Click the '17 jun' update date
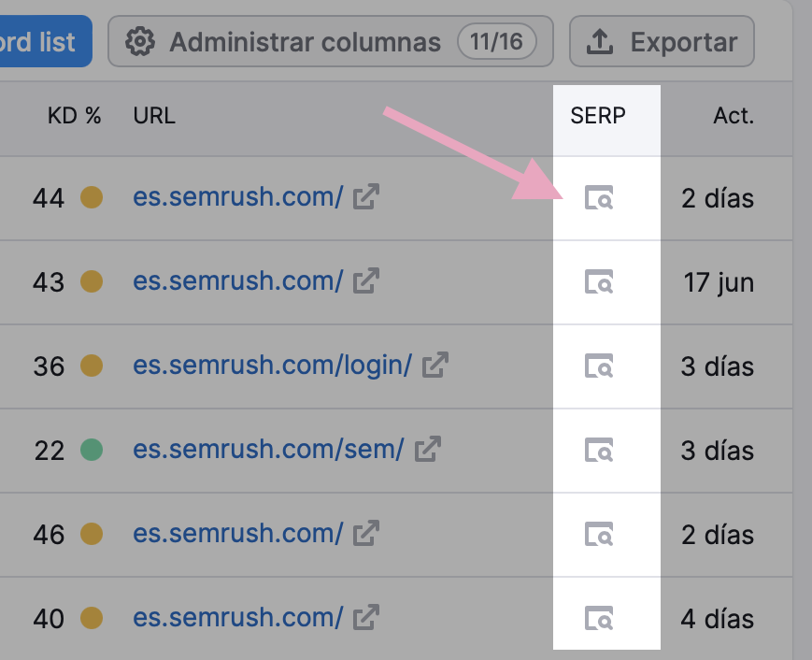The width and height of the screenshot is (812, 660). [x=719, y=283]
